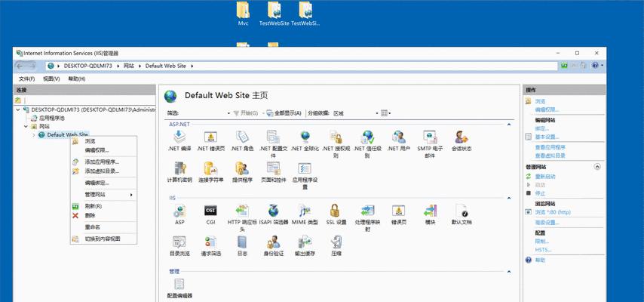644x302 pixels.
Task: Open the .NET 信任级别 feature
Action: (x=367, y=144)
